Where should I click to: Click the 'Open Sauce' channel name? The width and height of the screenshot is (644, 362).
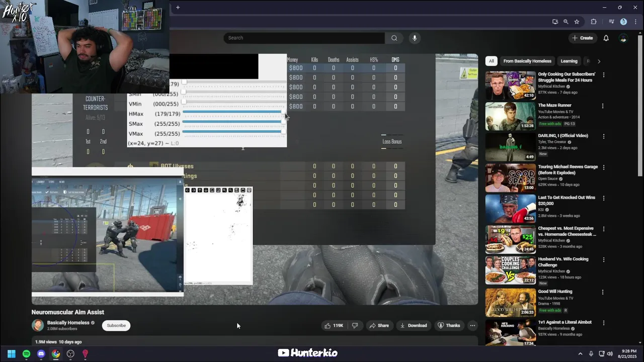[549, 178]
